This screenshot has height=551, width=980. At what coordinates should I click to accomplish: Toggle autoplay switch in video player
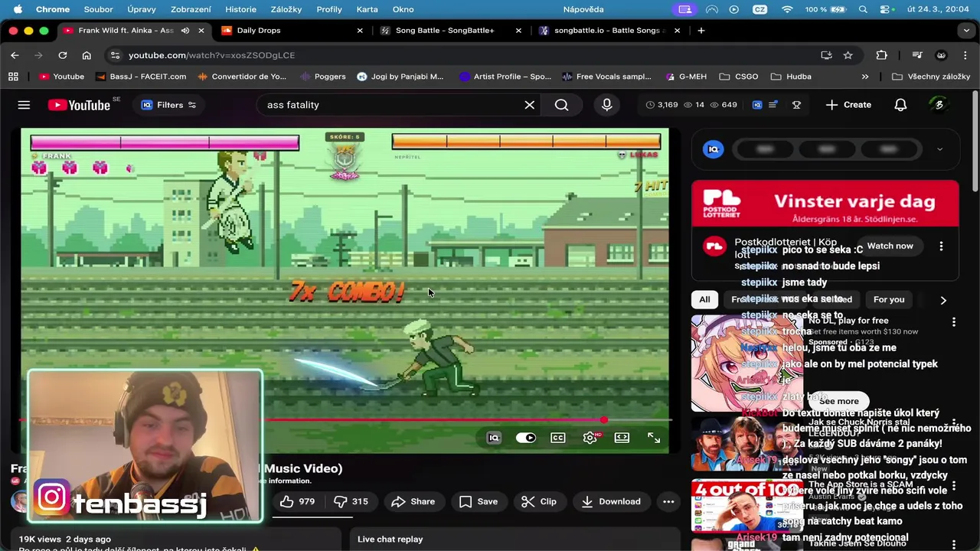coord(525,438)
